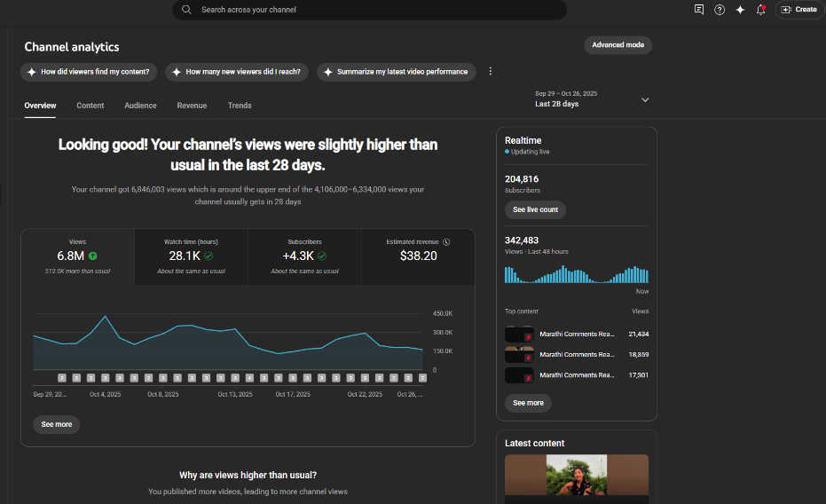Click the Create video button
The image size is (826, 504).
tap(798, 10)
